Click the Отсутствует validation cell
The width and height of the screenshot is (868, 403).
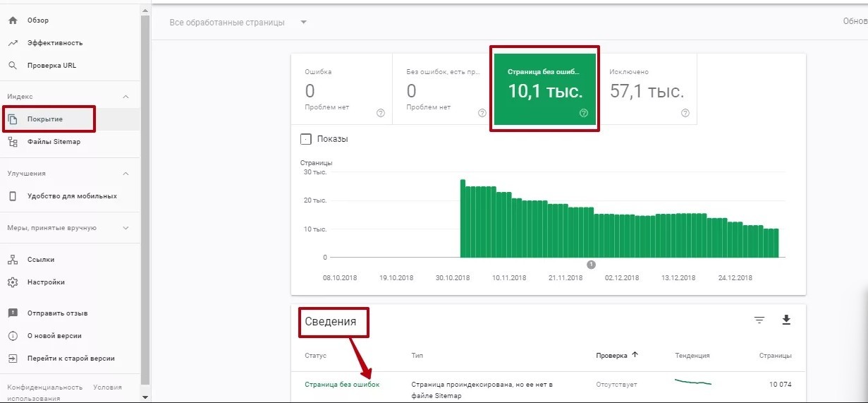(617, 385)
